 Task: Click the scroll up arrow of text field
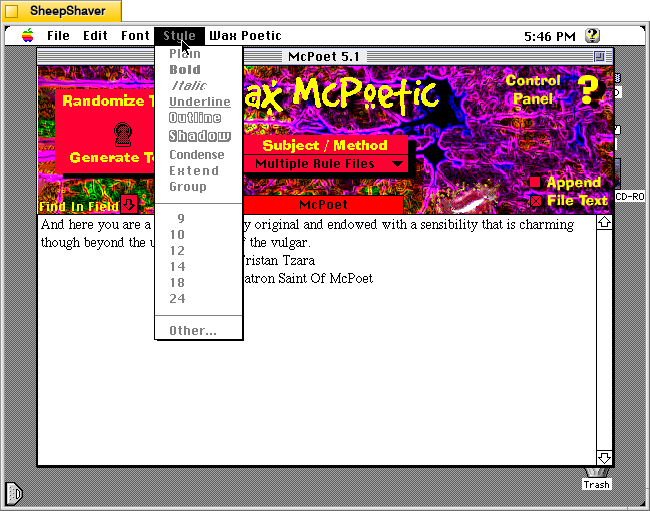(604, 223)
